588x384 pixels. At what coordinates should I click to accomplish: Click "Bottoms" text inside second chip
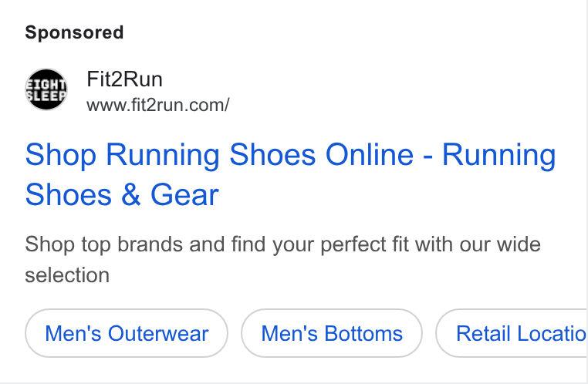pyautogui.click(x=363, y=333)
